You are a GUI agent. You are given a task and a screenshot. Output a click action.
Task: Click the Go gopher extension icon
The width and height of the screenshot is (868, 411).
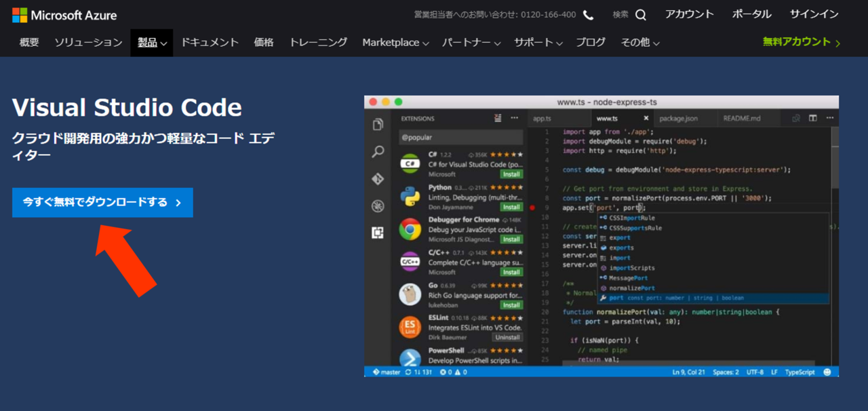pos(410,294)
